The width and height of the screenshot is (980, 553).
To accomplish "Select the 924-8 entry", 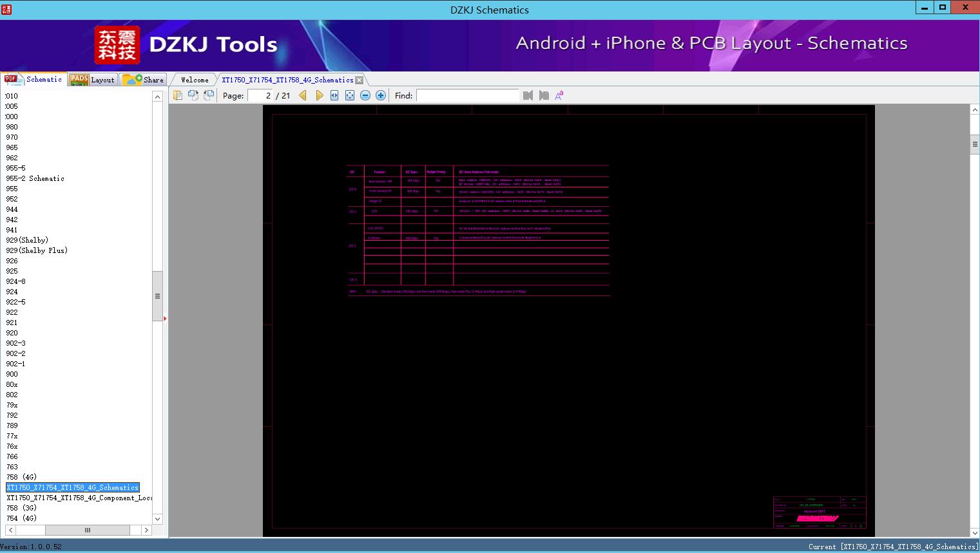I will point(16,281).
